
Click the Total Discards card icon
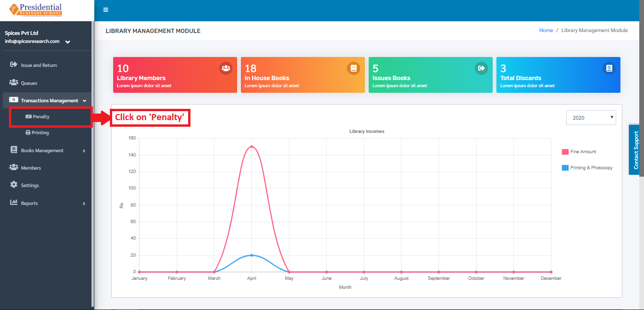pos(609,68)
